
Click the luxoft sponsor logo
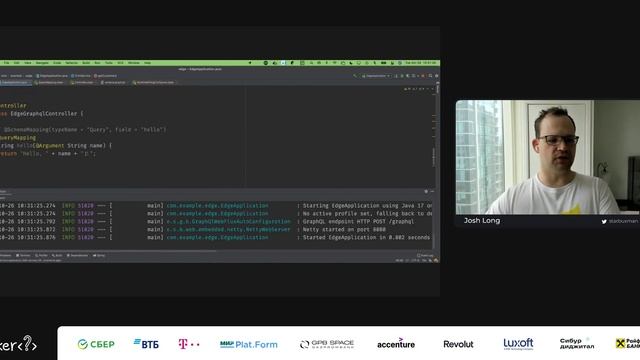tap(518, 344)
